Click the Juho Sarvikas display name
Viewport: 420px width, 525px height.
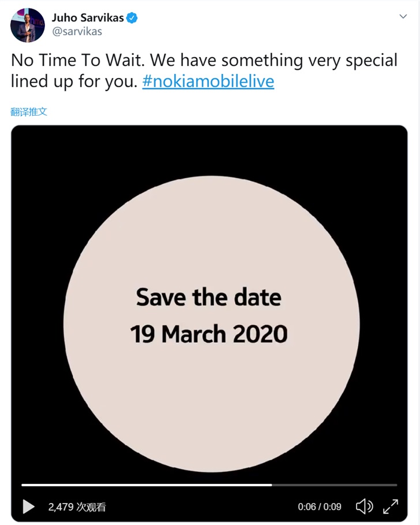pyautogui.click(x=88, y=18)
